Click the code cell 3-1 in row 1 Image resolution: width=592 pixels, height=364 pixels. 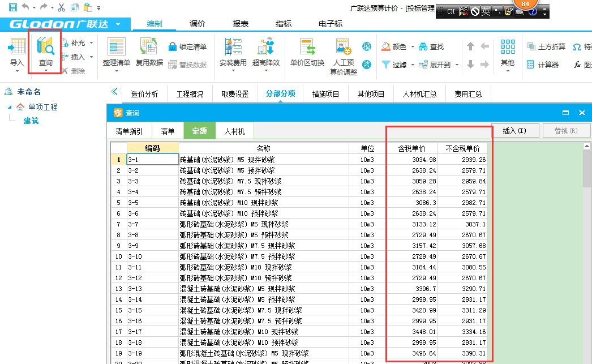[x=152, y=160]
